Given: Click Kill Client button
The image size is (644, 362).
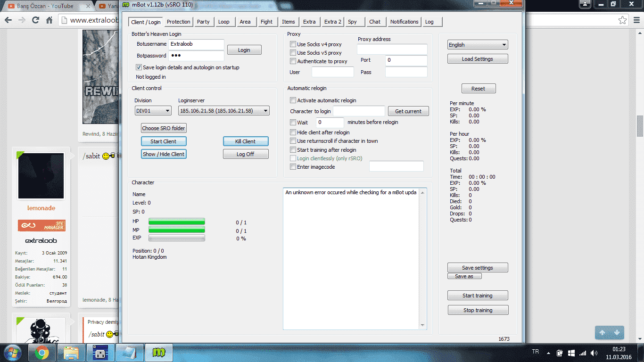Looking at the screenshot, I should [246, 141].
